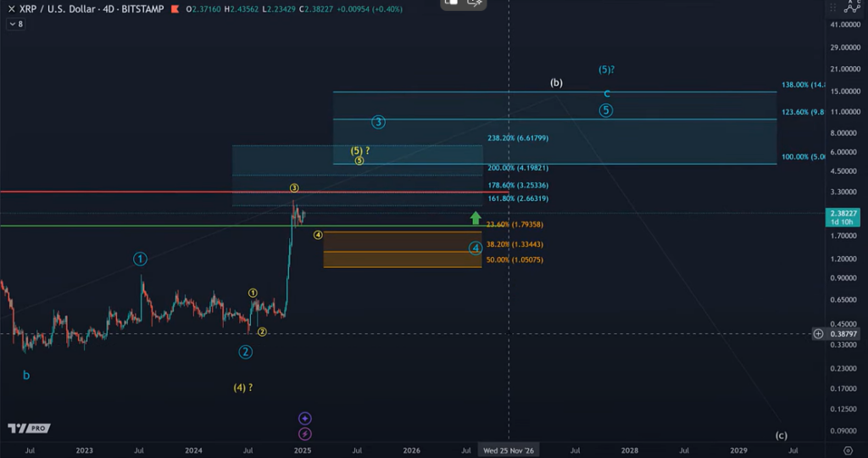Expand the collapsed indicators list showing 8
Image resolution: width=868 pixels, height=458 pixels.
[x=16, y=24]
